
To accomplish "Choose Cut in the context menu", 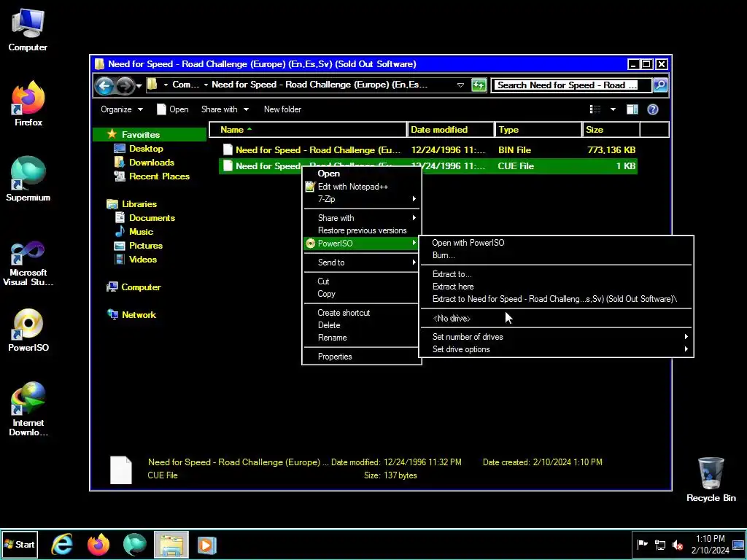I will tap(362, 281).
